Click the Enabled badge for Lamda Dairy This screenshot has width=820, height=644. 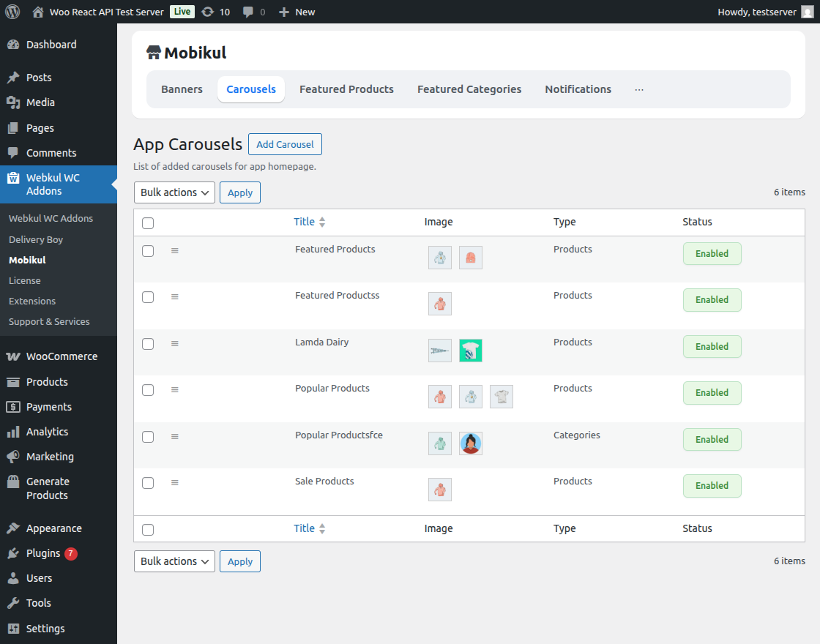(x=712, y=346)
